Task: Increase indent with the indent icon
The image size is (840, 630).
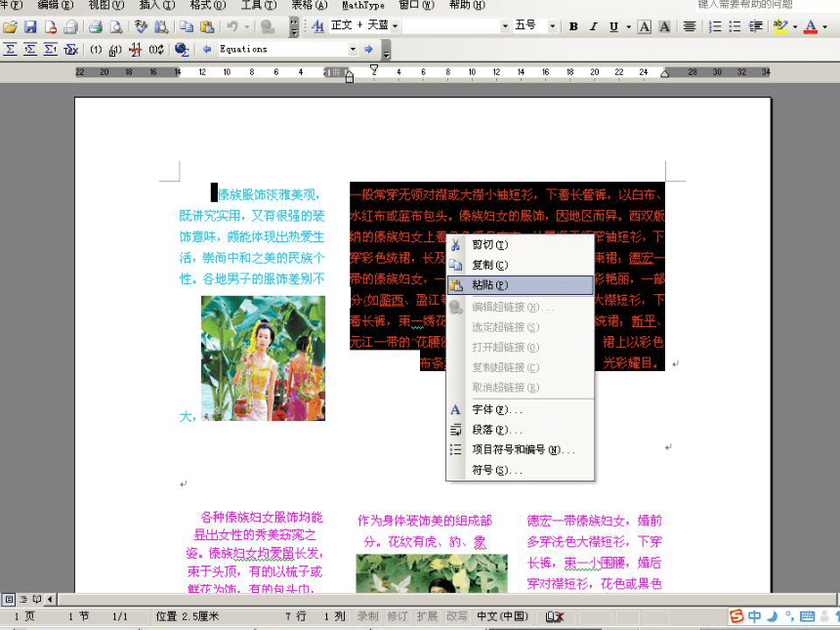Action: pos(755,26)
